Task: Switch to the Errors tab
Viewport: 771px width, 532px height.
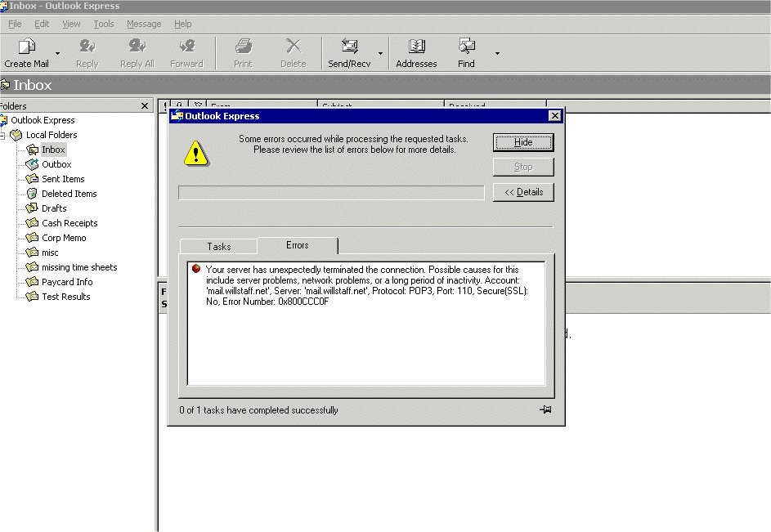Action: pos(298,245)
